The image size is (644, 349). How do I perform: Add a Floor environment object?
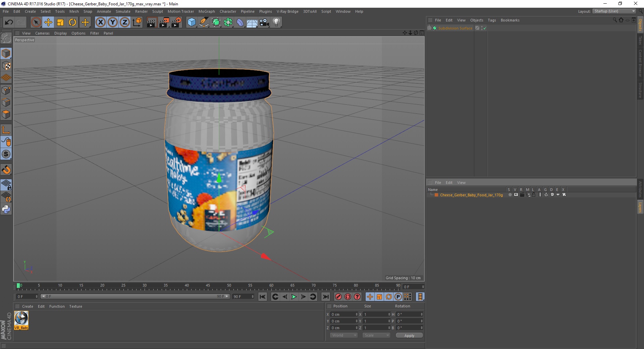click(252, 22)
